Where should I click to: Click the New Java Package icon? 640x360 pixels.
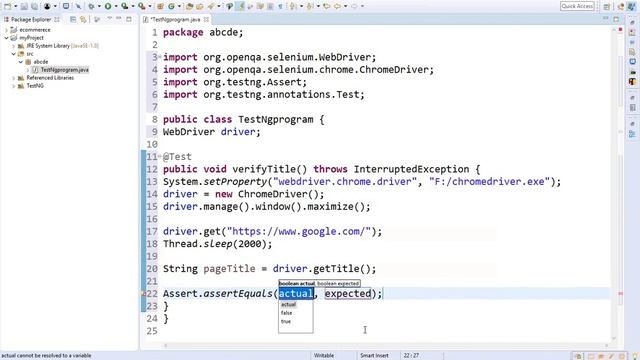[160, 6]
